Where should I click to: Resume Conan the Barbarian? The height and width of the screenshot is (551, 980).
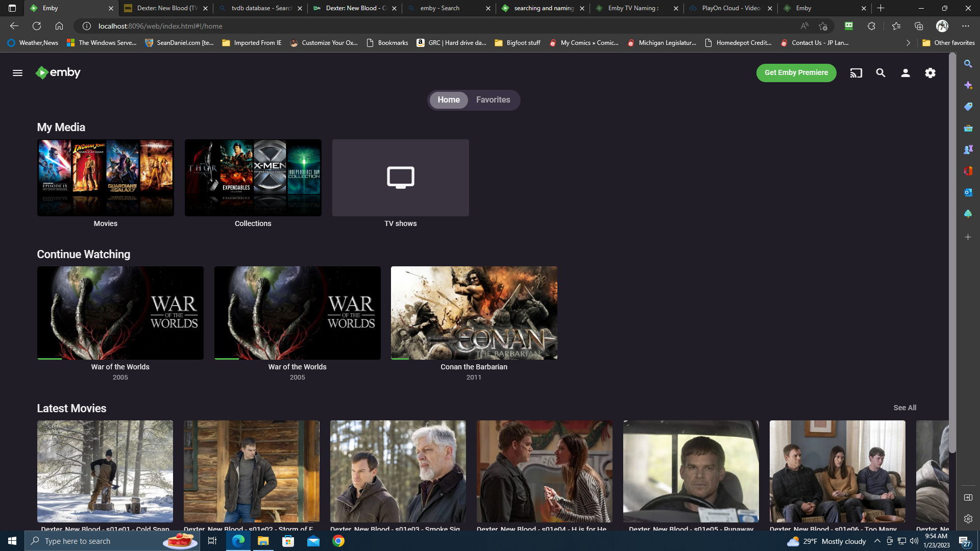(474, 313)
